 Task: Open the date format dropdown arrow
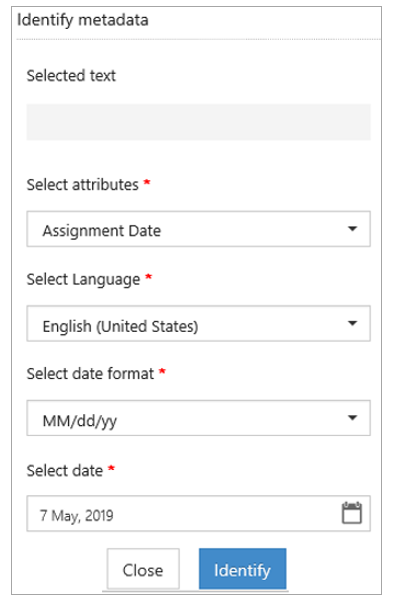point(352,418)
